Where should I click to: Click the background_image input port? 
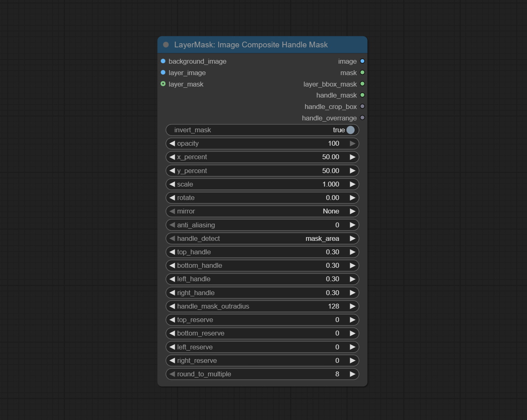pos(163,61)
